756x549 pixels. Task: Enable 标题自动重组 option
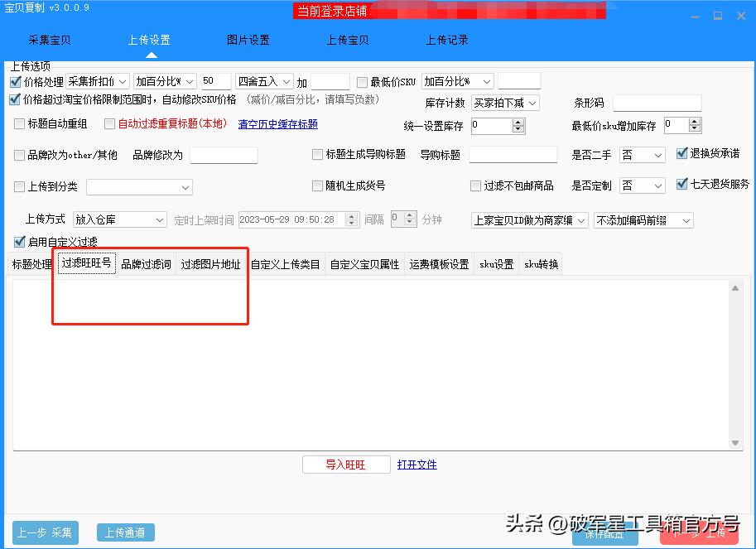[19, 123]
